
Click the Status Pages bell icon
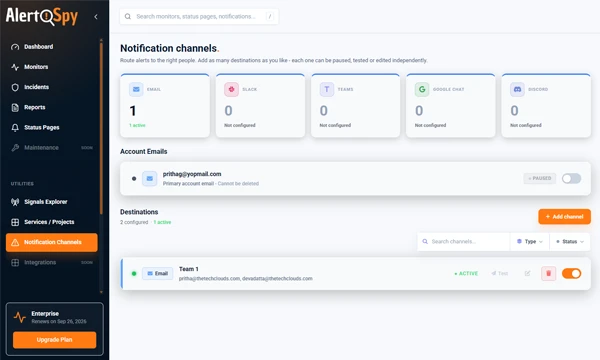pyautogui.click(x=15, y=127)
